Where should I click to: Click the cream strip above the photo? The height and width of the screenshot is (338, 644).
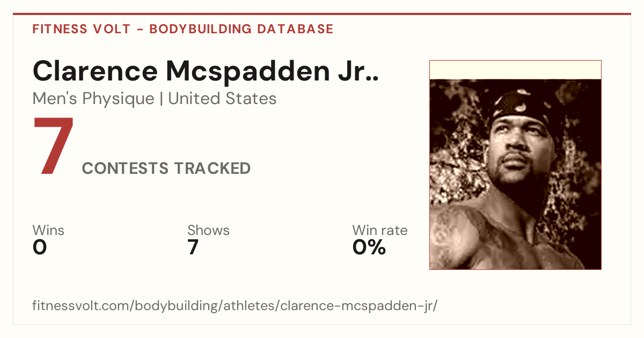[515, 70]
